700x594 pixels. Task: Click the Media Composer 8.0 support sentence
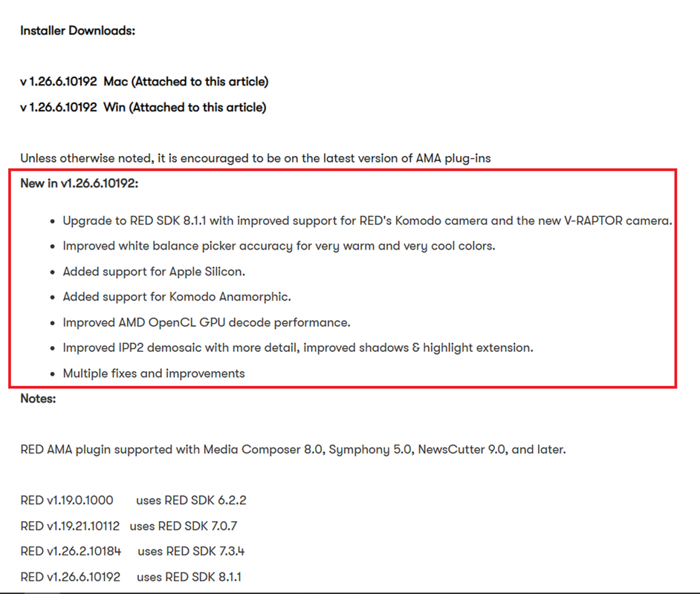coord(294,449)
